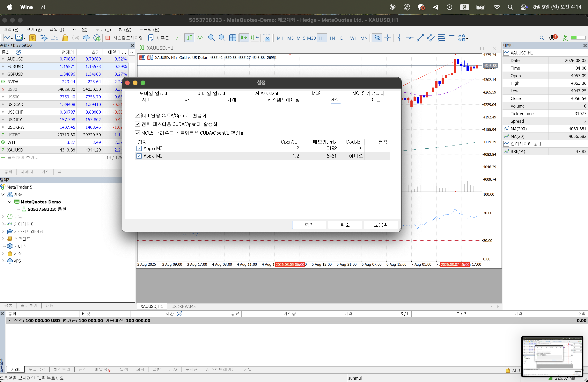Image resolution: width=588 pixels, height=382 pixels.
Task: Toggle chart shift icon
Action: pyautogui.click(x=254, y=38)
